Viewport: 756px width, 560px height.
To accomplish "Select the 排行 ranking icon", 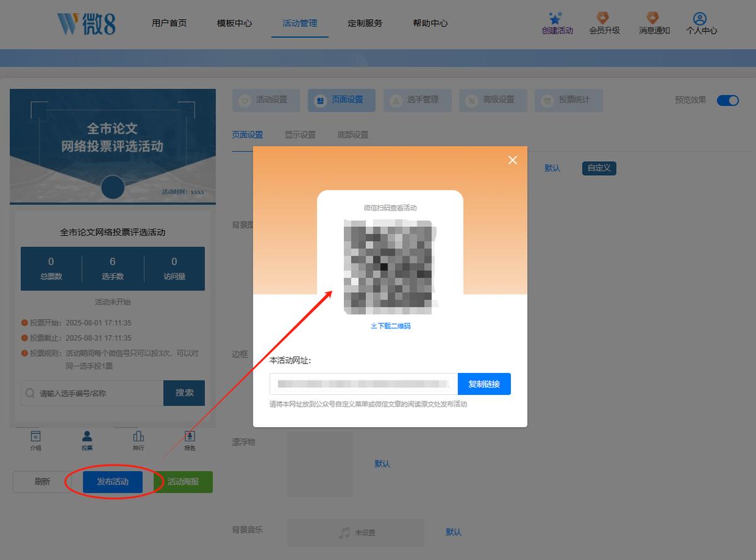I will click(x=139, y=436).
